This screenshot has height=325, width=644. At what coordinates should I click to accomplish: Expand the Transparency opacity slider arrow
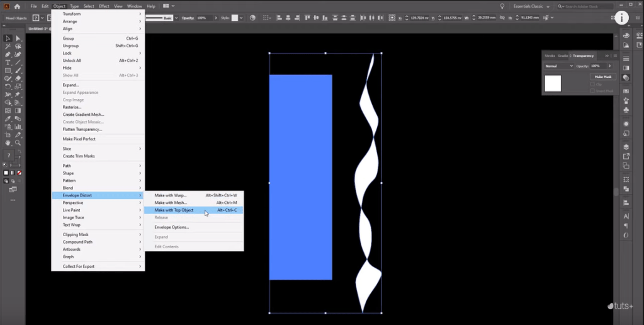pyautogui.click(x=609, y=66)
